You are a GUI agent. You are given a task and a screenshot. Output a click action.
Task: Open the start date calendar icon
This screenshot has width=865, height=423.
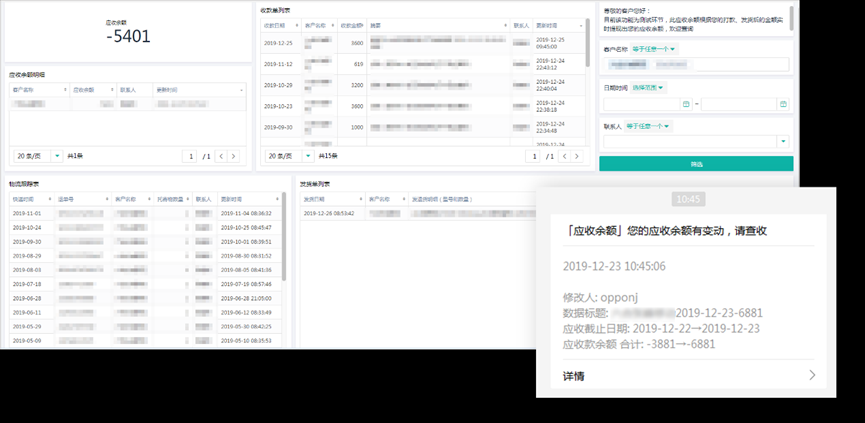click(686, 104)
